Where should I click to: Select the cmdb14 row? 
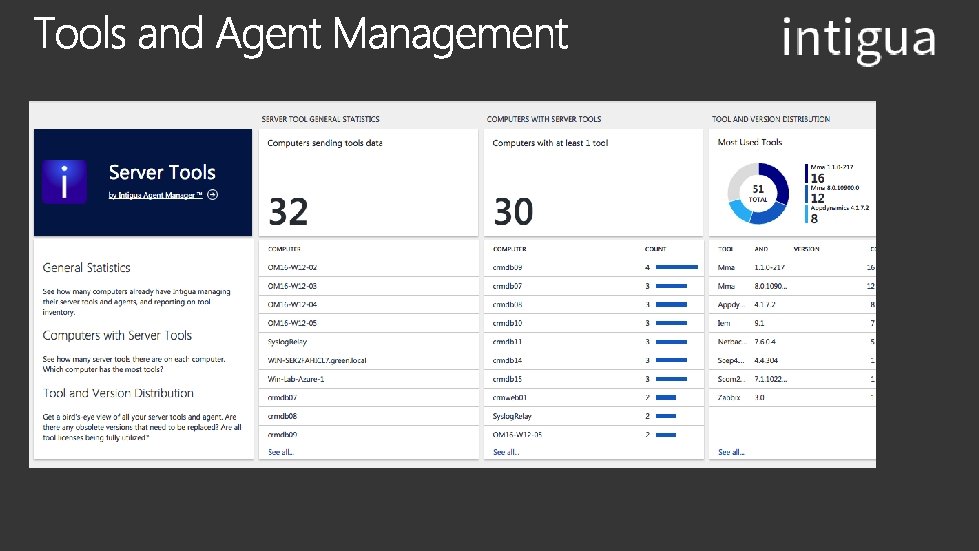593,360
